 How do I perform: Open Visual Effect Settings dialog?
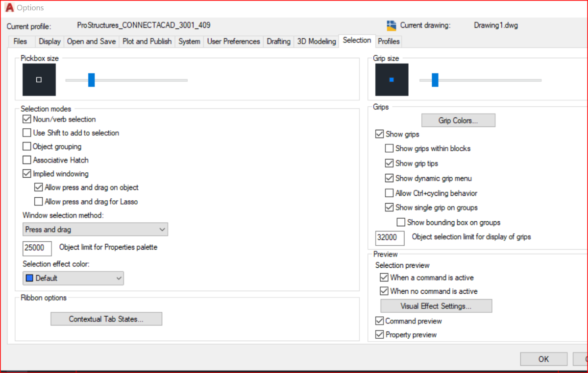[436, 306]
